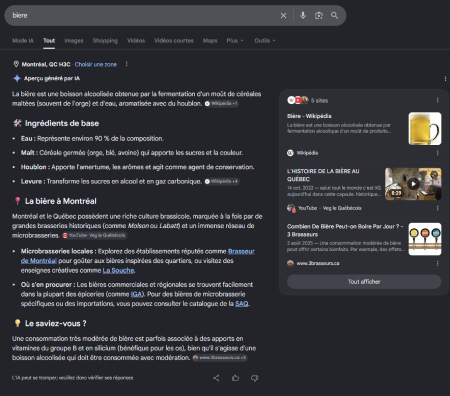Image resolution: width=450 pixels, height=396 pixels.
Task: Click the red pin emoji beside Montréal heading
Action: tap(17, 201)
